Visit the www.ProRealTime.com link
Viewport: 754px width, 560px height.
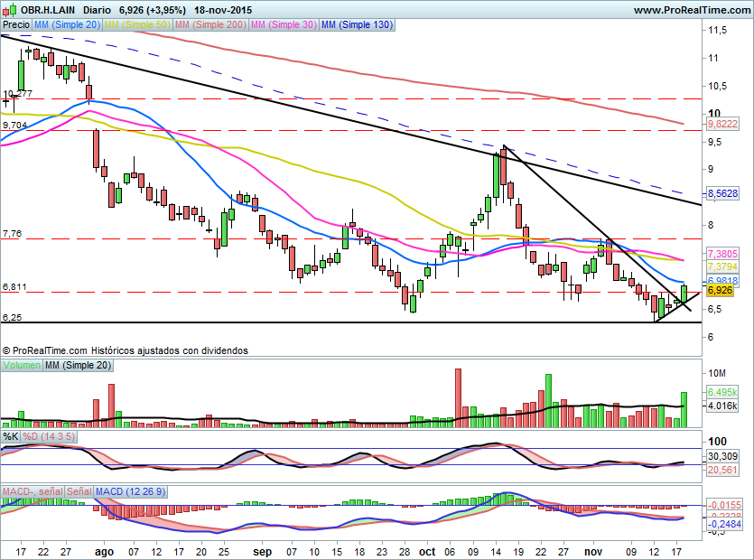pos(692,10)
